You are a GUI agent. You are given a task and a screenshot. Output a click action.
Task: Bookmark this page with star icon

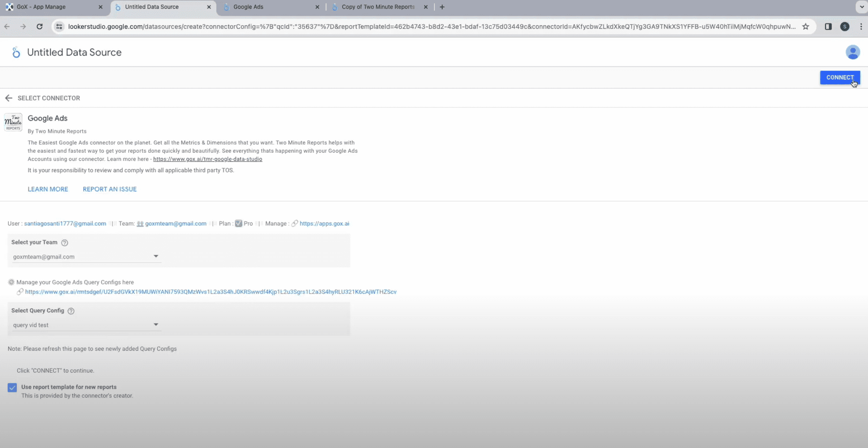coord(806,27)
